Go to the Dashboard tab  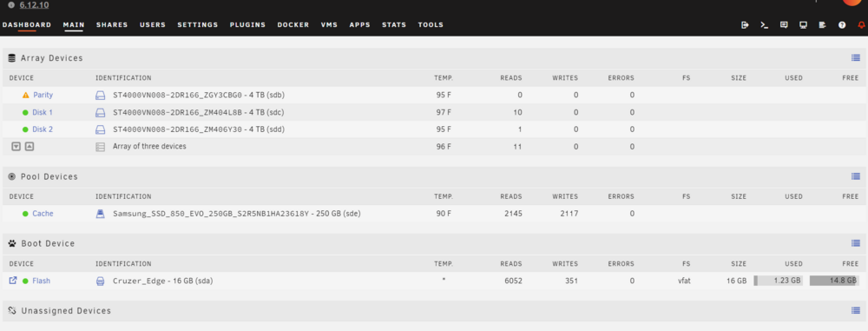pyautogui.click(x=27, y=25)
